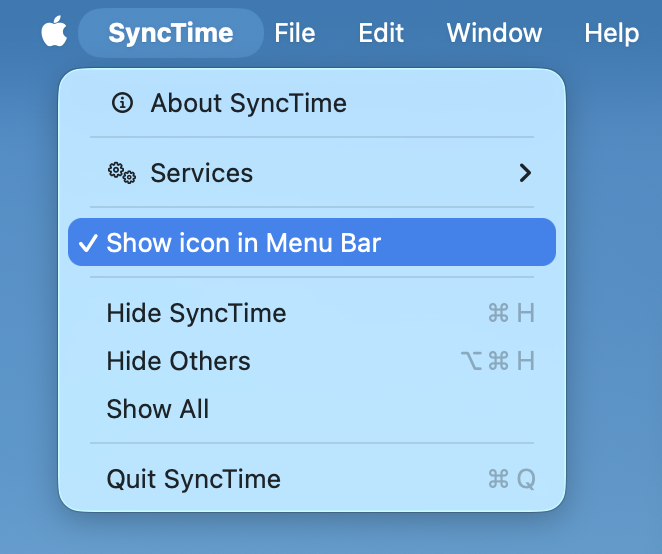Open the File menu

(295, 33)
